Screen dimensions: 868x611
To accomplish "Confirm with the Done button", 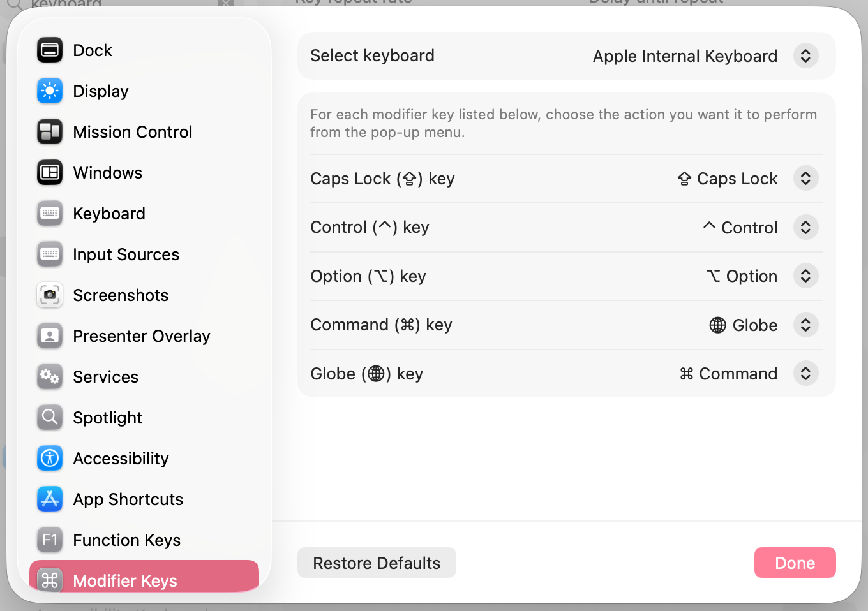I will click(x=795, y=563).
